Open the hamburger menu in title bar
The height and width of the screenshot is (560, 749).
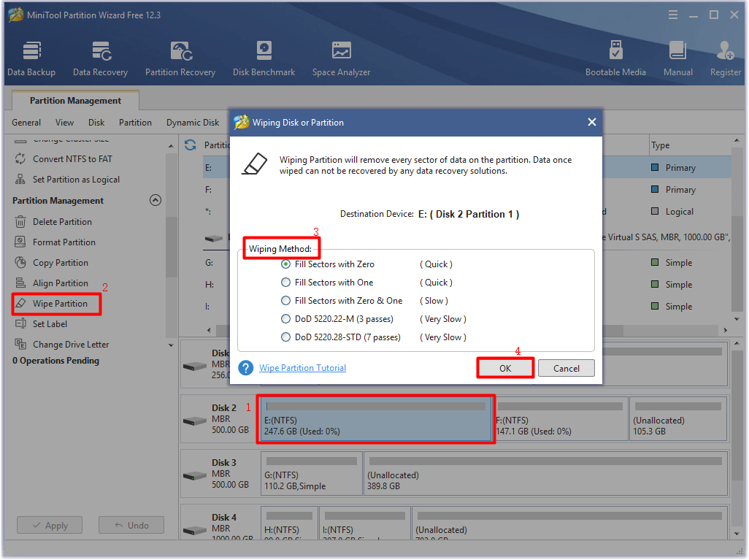pos(673,15)
